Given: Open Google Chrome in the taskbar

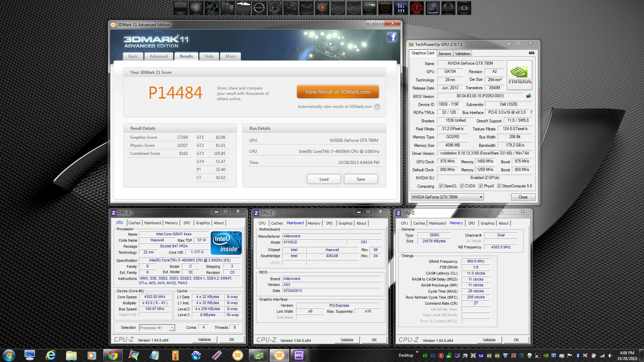Looking at the screenshot, I should [113, 355].
